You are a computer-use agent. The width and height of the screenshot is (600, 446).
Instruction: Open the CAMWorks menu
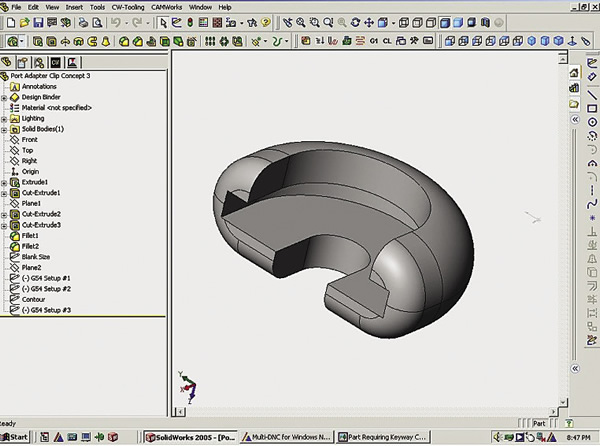coord(167,7)
